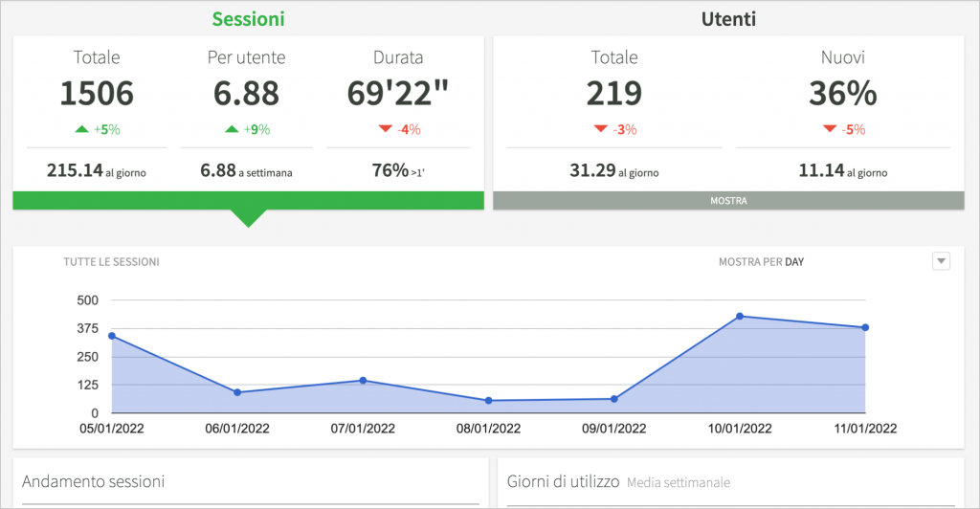This screenshot has width=980, height=509.
Task: Click the chart data point for 11/01/2022
Action: 865,327
